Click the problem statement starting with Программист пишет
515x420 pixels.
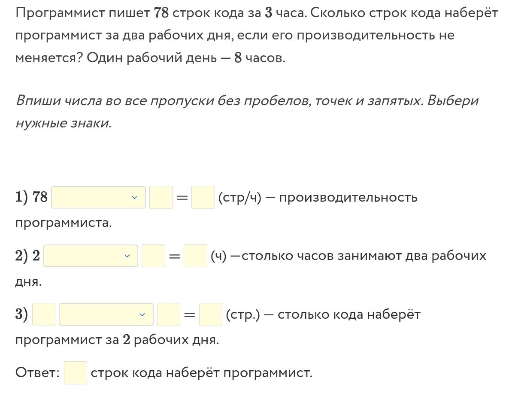[x=257, y=35]
